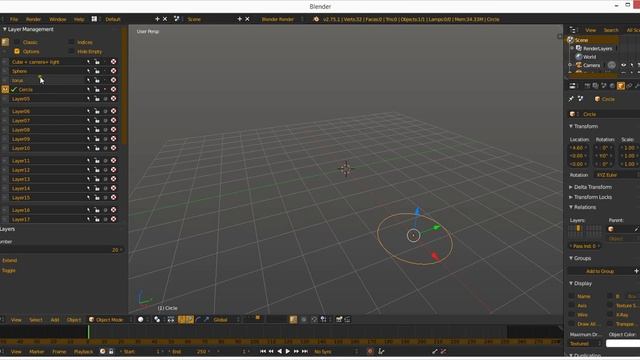Open the Add menu in 3D view header
Screen dimensions: 640x360
pyautogui.click(x=55, y=320)
